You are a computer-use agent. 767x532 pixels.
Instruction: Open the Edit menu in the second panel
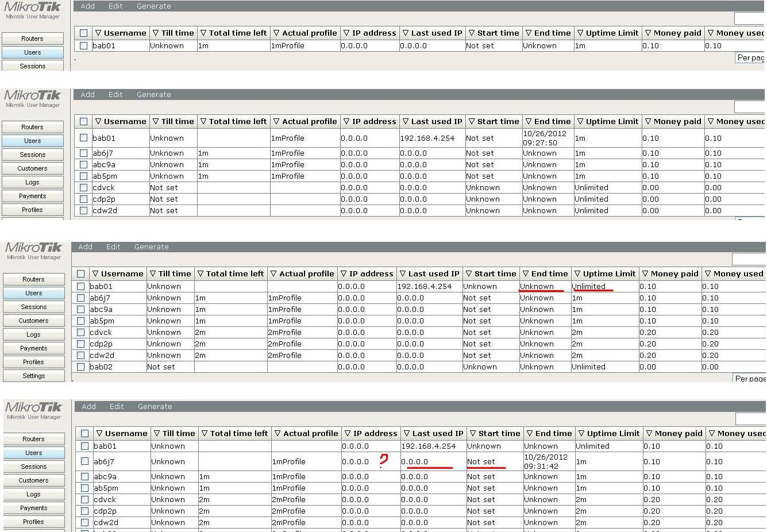115,94
